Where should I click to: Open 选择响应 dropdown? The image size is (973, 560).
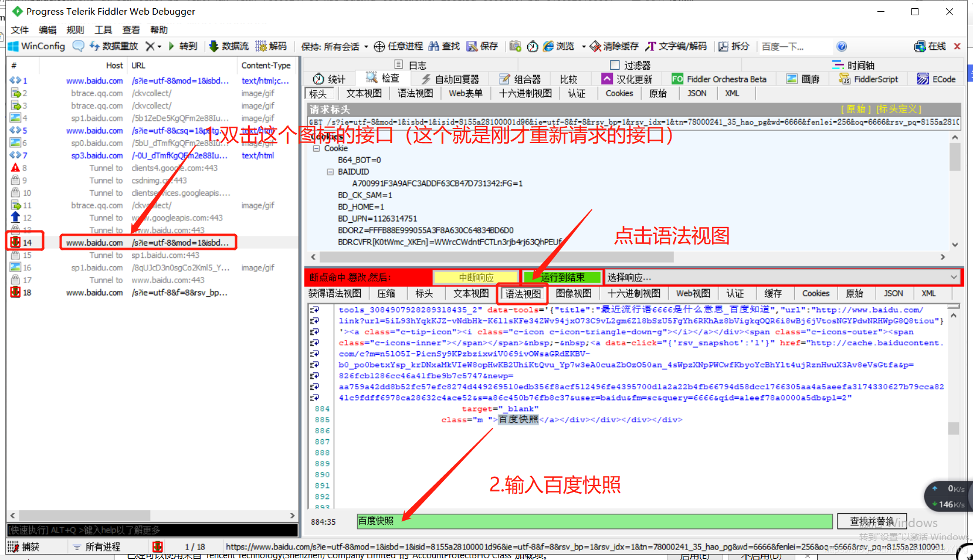pyautogui.click(x=782, y=277)
